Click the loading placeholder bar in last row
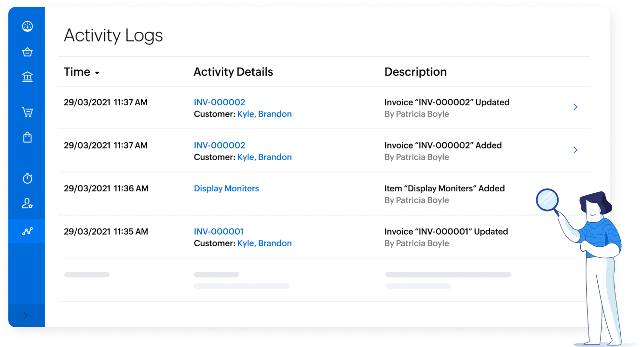Screen dimensions: 644x347 [x=87, y=274]
